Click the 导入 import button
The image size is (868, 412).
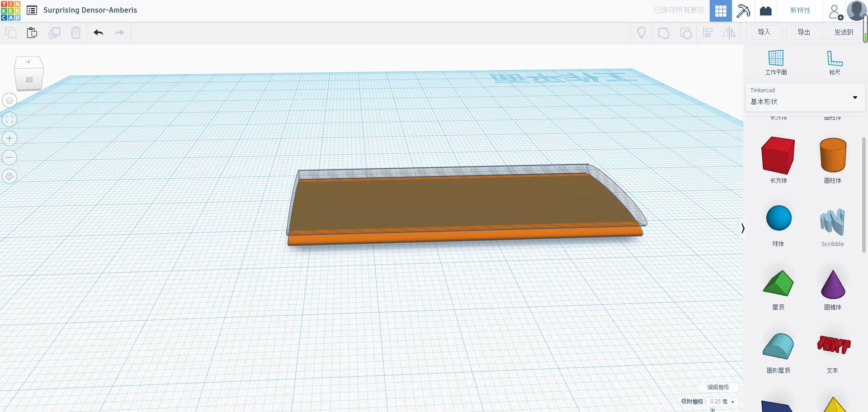click(x=764, y=32)
